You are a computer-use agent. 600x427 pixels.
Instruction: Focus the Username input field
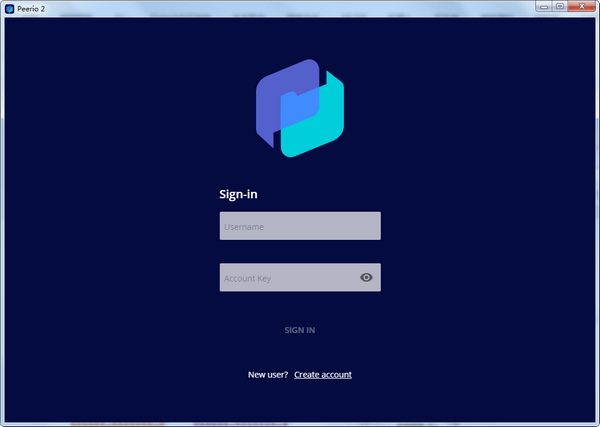tap(299, 226)
